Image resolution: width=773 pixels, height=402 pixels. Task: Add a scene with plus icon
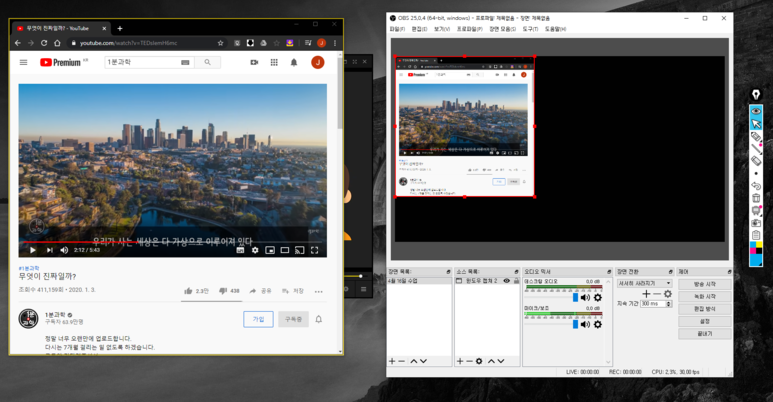[392, 361]
